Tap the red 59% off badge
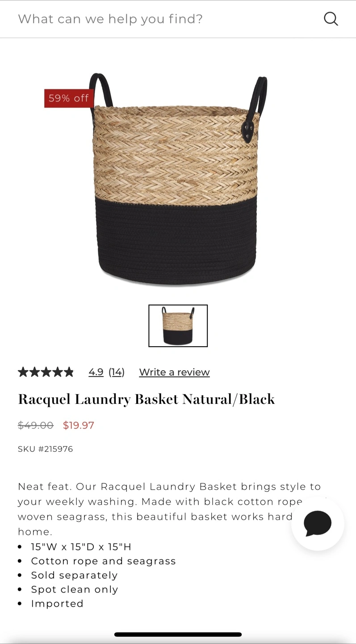356x644 pixels. click(x=69, y=98)
